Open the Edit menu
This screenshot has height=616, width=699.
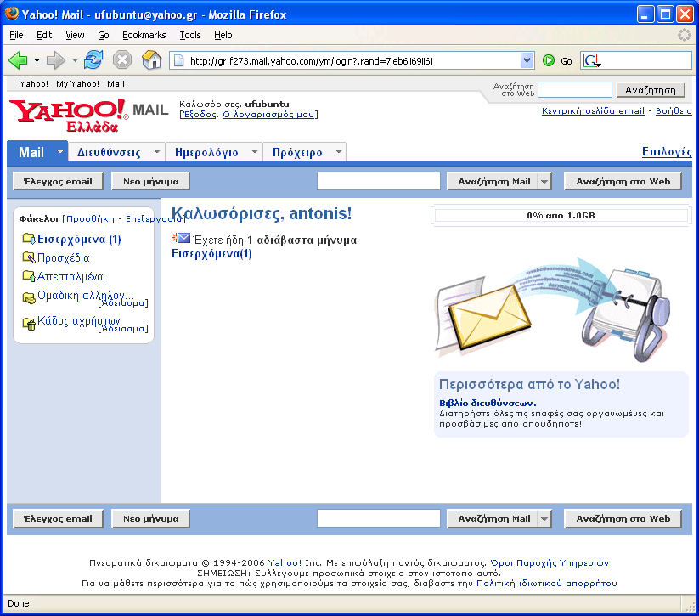44,35
